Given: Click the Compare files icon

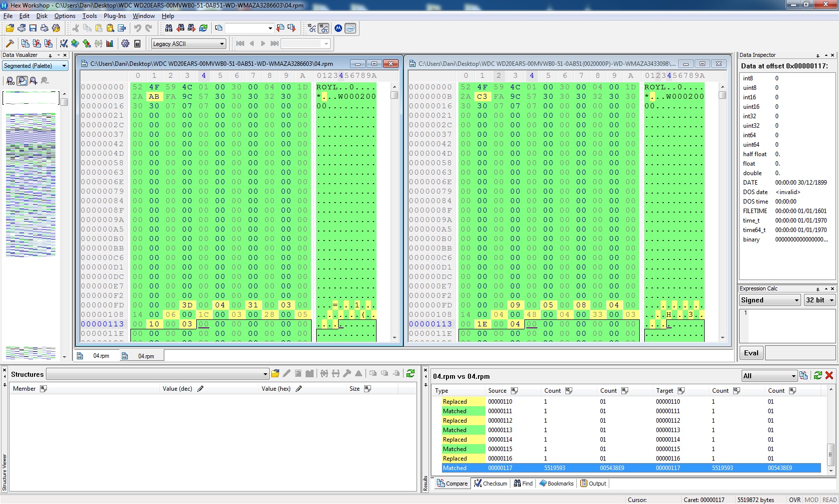Looking at the screenshot, I should click(x=25, y=44).
